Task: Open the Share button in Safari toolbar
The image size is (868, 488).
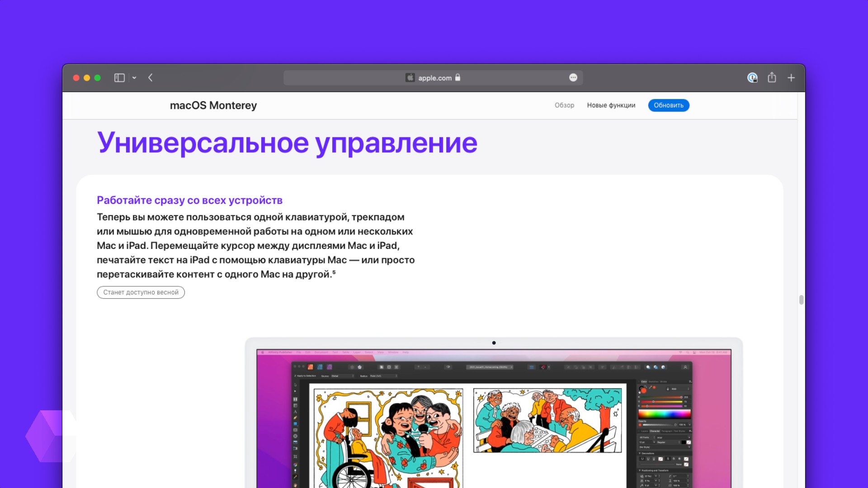Action: [772, 77]
